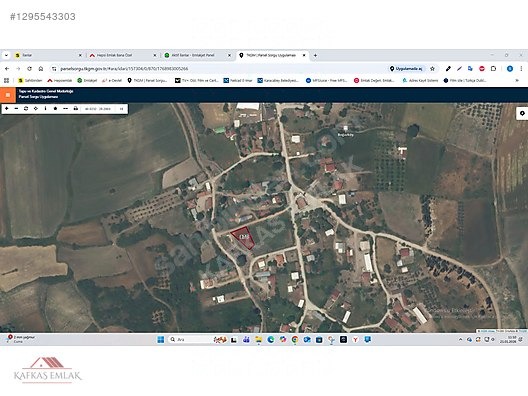This screenshot has width=528, height=396.
Task: Click the refresh map tool in map toolbar
Action: [x=26, y=108]
